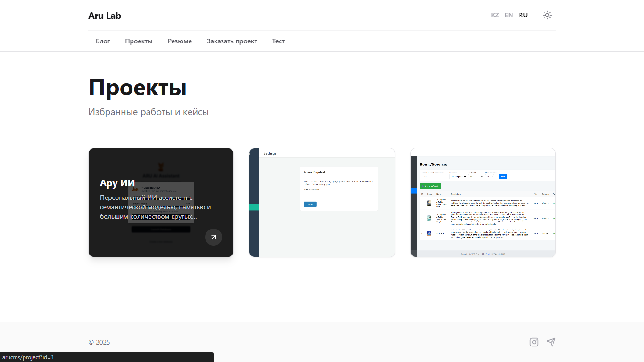Toggle the light/dark theme sun icon

(547, 15)
